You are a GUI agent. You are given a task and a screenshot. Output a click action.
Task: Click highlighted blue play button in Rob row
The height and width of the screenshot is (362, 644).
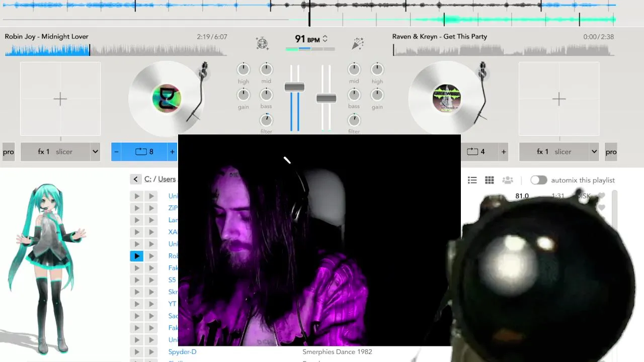pos(136,256)
